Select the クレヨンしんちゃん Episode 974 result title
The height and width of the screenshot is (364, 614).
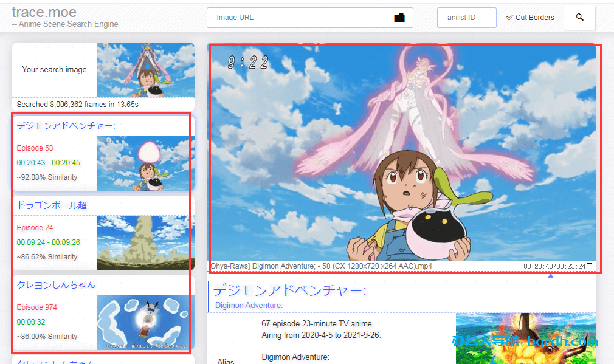tap(56, 284)
